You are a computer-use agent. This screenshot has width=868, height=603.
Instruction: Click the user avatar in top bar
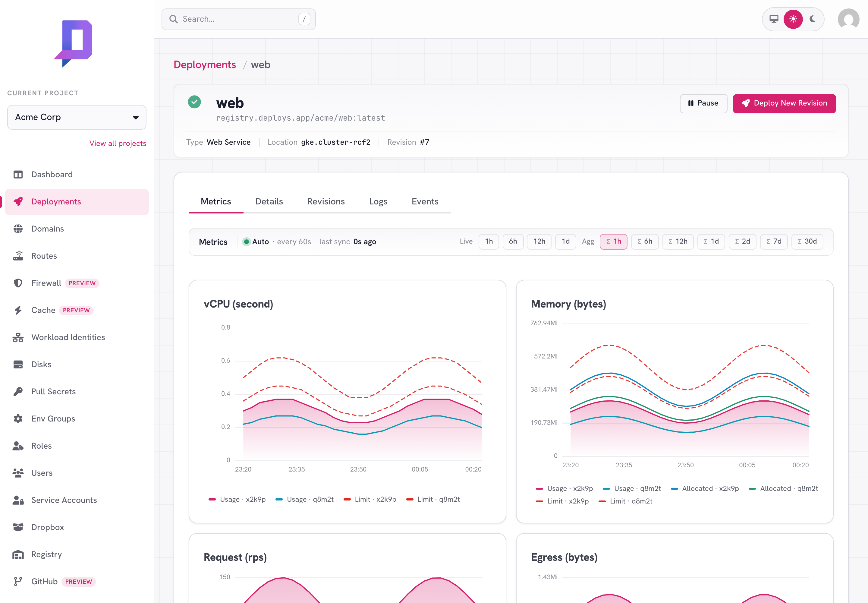pos(848,19)
